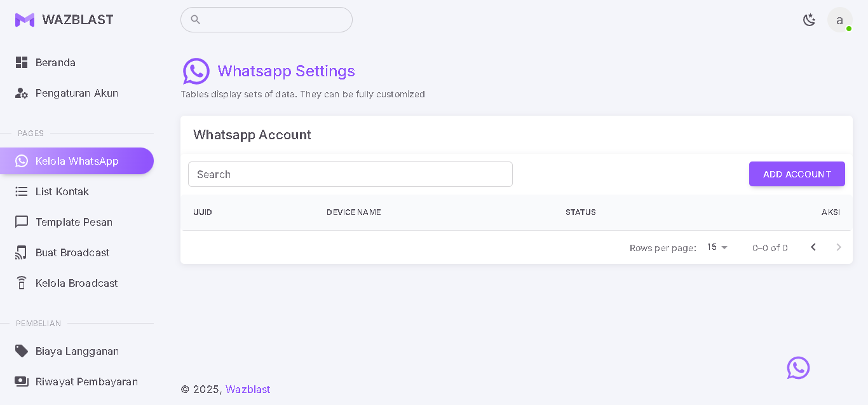Screen dimensions: 868x405
Task: Sort by STATUS column header
Action: 581,212
